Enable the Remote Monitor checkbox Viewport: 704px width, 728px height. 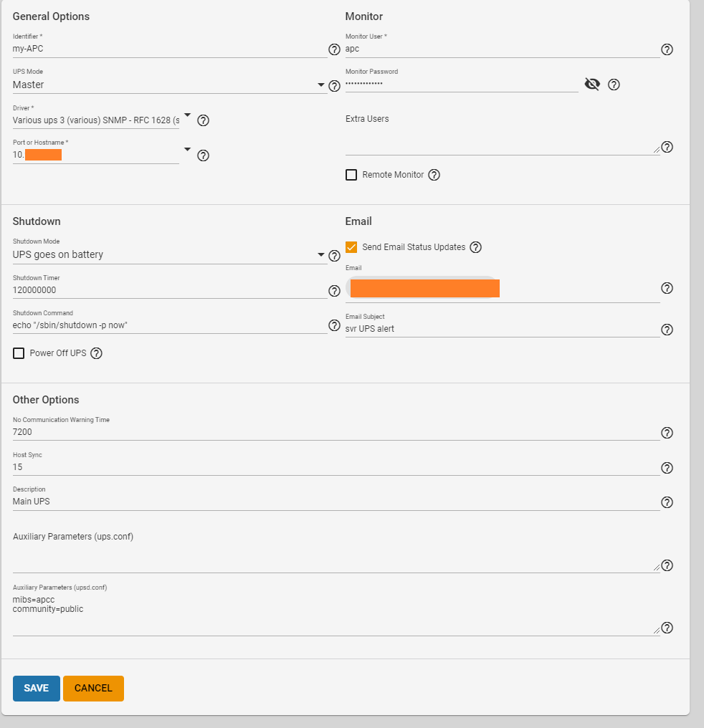351,175
